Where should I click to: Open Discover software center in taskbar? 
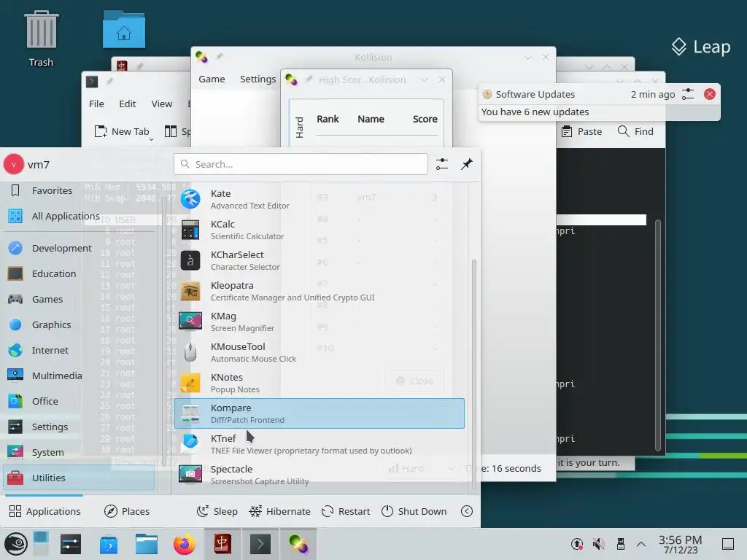(x=109, y=544)
